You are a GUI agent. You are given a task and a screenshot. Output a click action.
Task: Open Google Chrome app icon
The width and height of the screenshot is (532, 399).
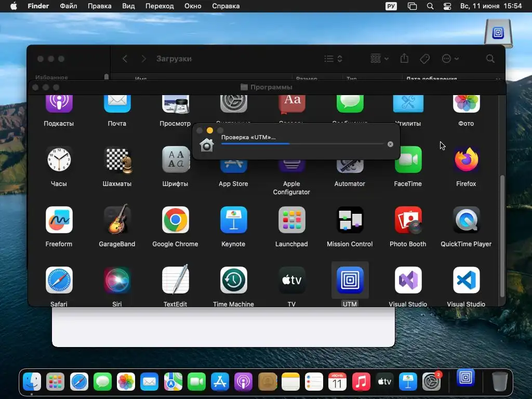[175, 220]
